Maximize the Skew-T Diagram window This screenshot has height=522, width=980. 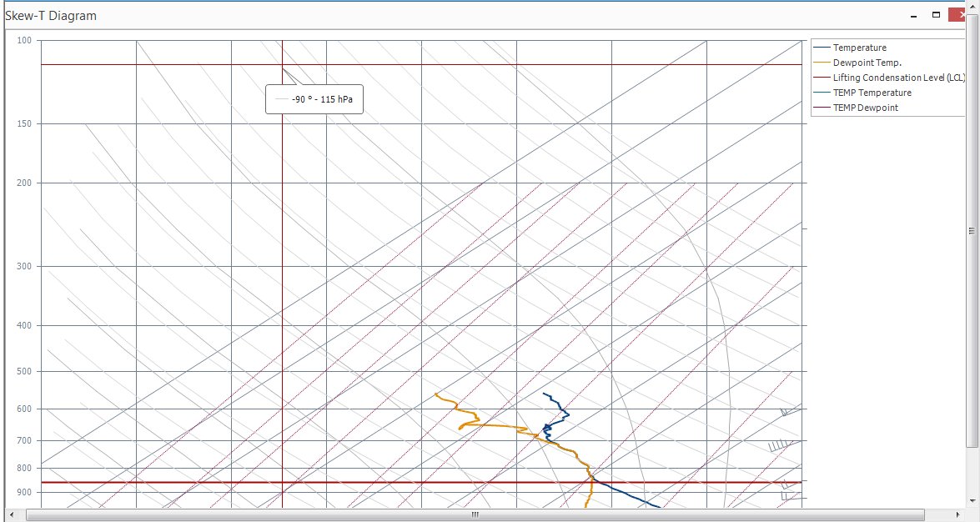936,15
